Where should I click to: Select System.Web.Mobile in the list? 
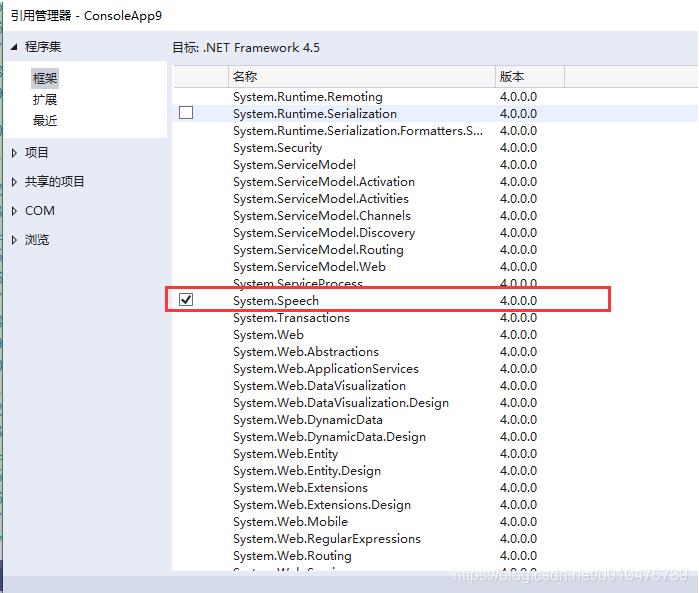click(x=290, y=521)
